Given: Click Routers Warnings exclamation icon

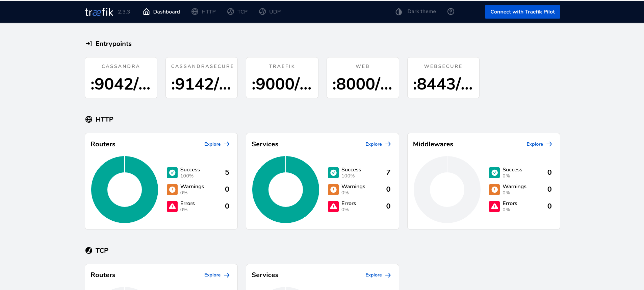Looking at the screenshot, I should pyautogui.click(x=172, y=190).
